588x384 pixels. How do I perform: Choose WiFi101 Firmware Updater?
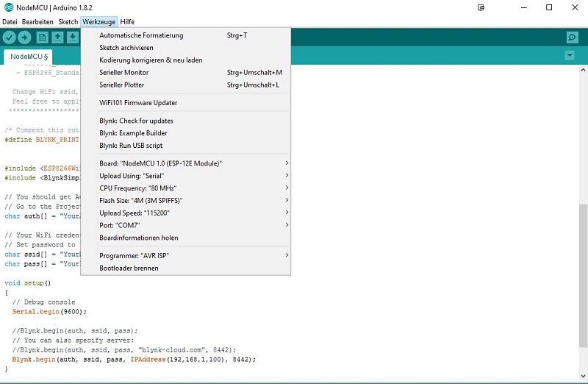click(x=186, y=103)
